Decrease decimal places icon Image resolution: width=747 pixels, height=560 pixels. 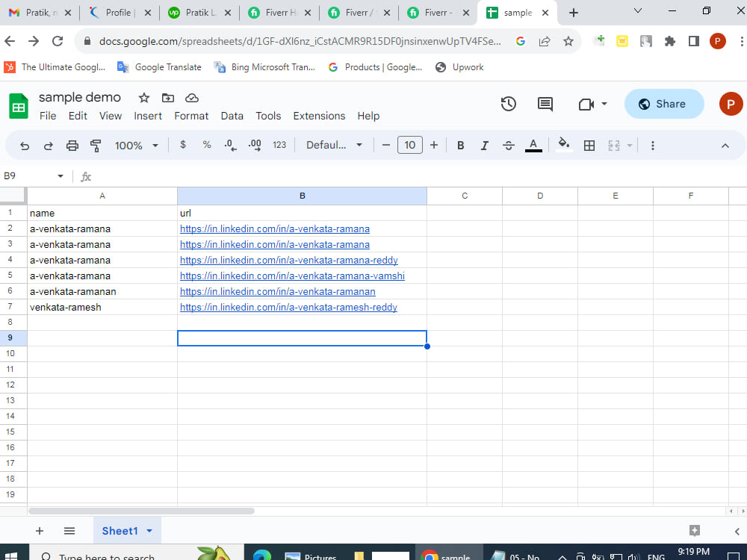pos(231,146)
